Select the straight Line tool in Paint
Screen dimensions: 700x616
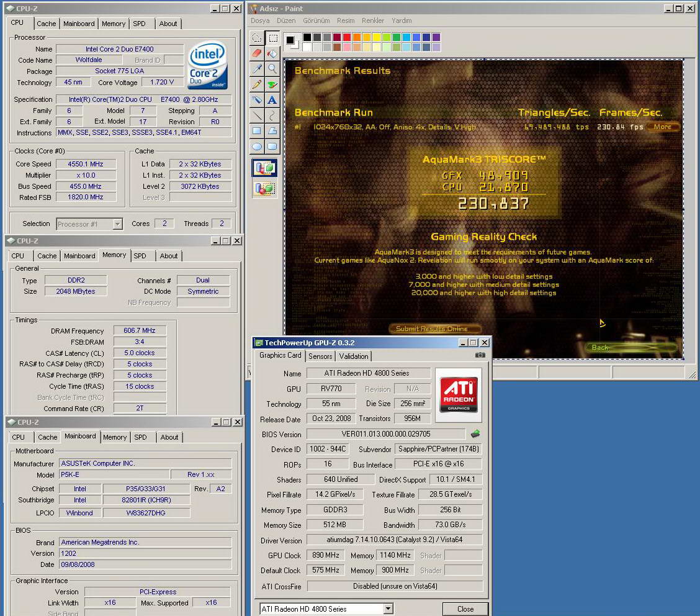point(257,115)
